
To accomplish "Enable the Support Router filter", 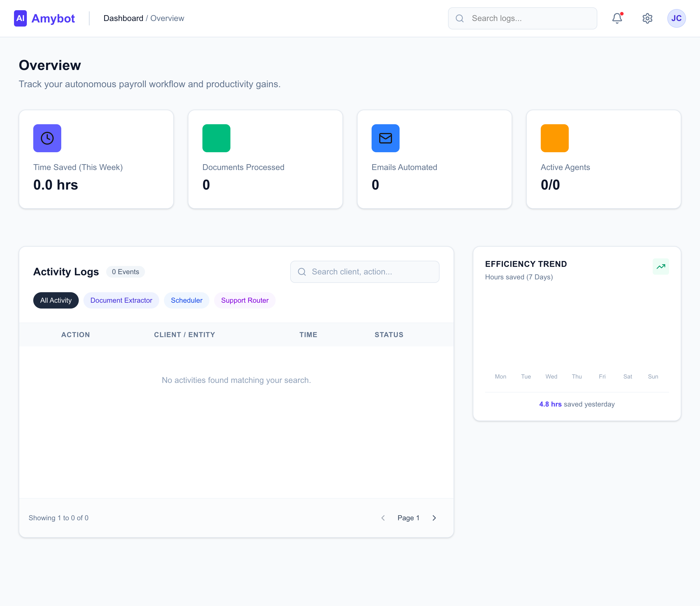I will [x=244, y=300].
